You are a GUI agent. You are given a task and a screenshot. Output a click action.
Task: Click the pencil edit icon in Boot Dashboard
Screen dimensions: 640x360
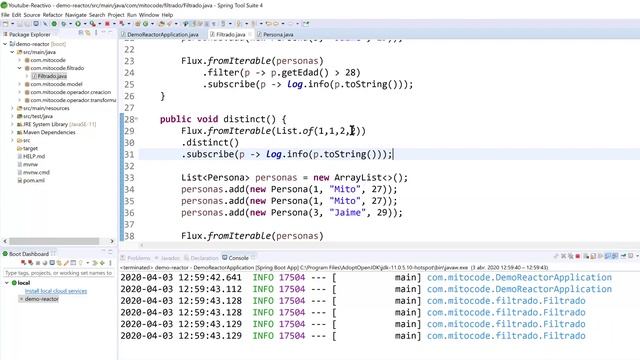66,263
